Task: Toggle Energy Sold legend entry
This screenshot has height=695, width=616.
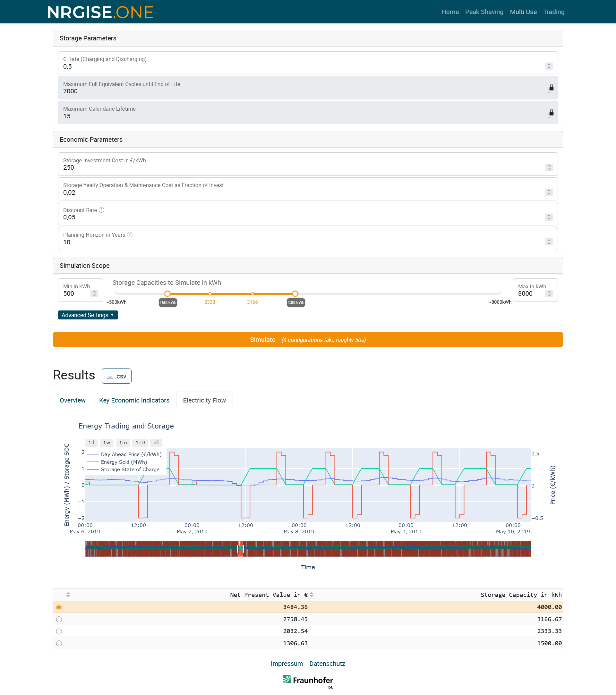Action: pyautogui.click(x=117, y=462)
